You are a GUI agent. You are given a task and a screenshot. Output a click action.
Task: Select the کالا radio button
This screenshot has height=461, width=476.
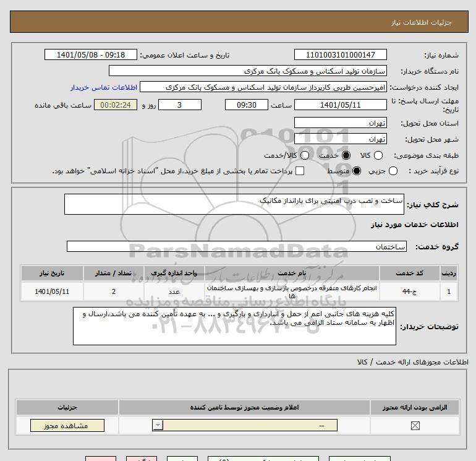(378, 155)
